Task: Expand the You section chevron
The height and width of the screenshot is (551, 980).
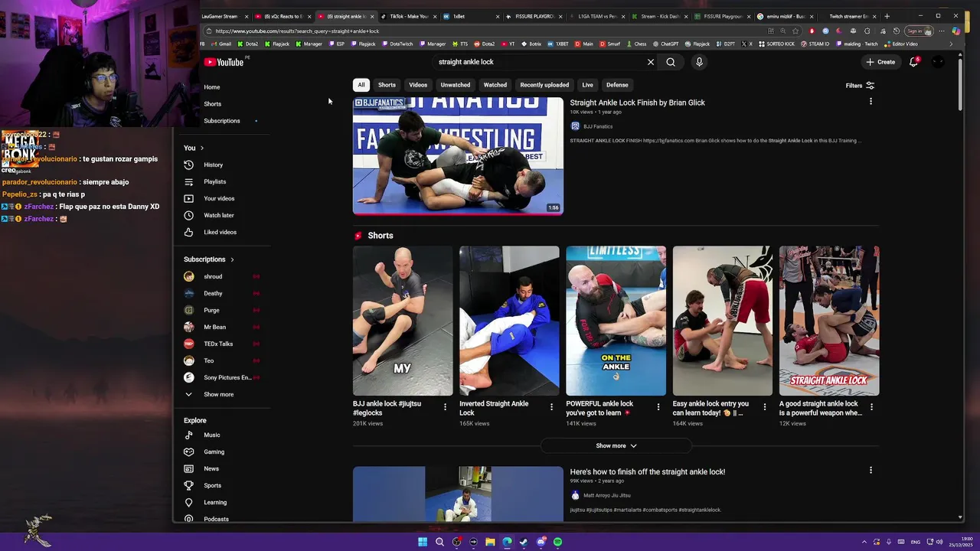Action: 202,148
